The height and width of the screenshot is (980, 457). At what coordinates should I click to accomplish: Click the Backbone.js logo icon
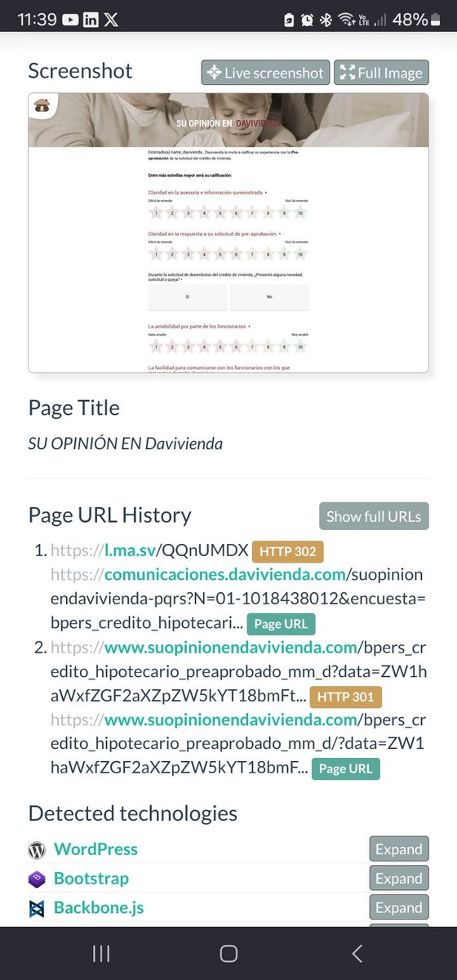[37, 908]
